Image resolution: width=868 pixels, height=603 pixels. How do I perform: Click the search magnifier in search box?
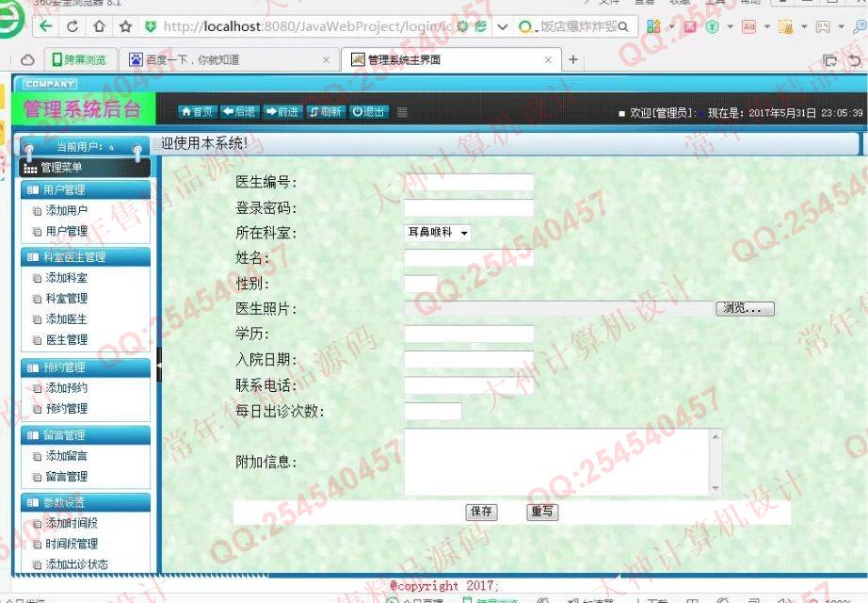[x=623, y=26]
